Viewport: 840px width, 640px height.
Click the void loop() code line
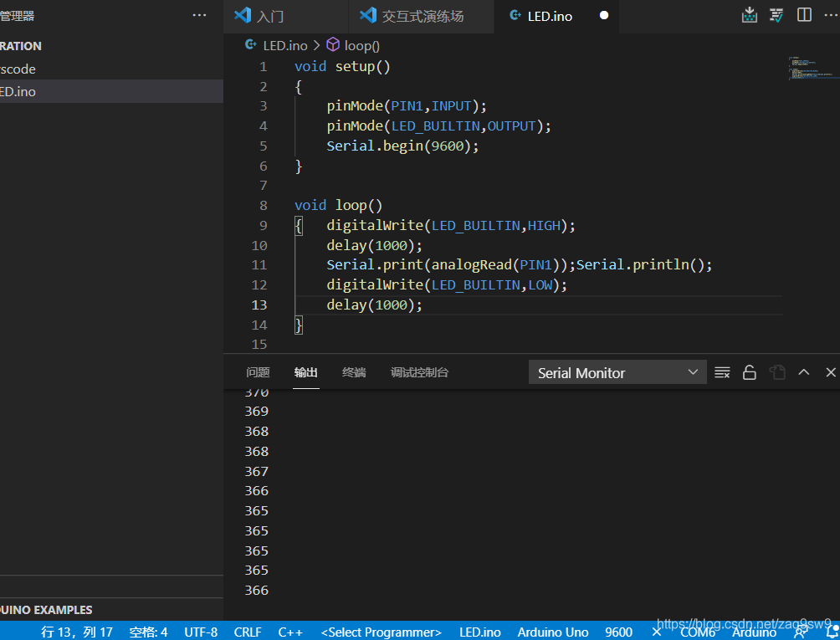coord(338,205)
